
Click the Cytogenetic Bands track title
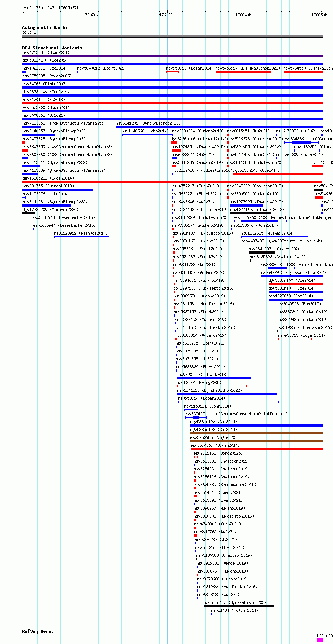44,28
